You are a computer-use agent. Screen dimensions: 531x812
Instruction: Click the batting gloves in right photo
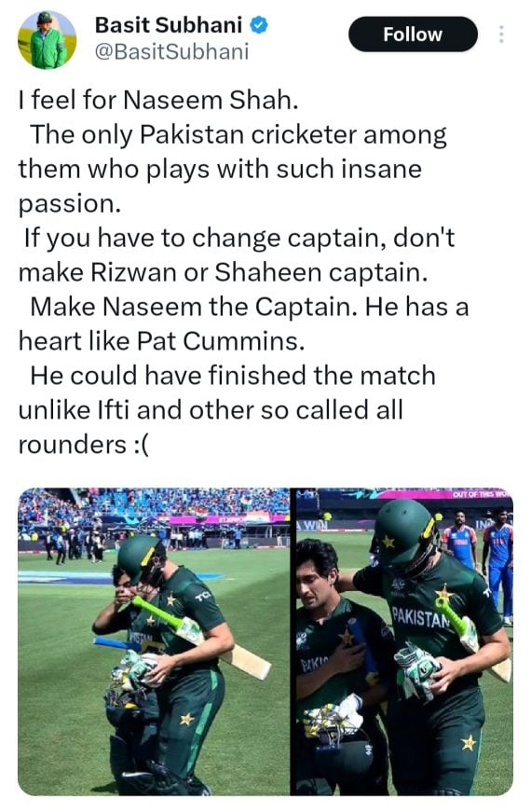click(418, 669)
